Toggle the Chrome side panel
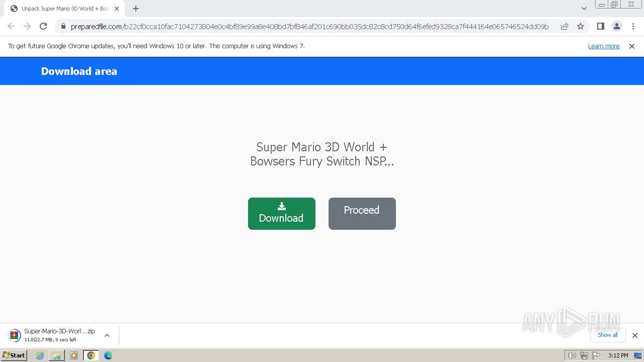The image size is (644, 362). pos(601,26)
